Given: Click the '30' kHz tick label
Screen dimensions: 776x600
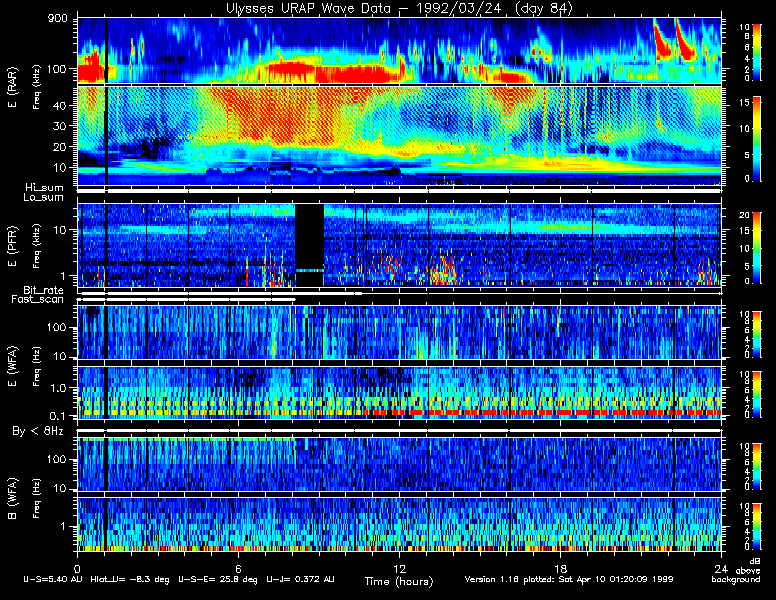Looking at the screenshot, I should [x=60, y=126].
